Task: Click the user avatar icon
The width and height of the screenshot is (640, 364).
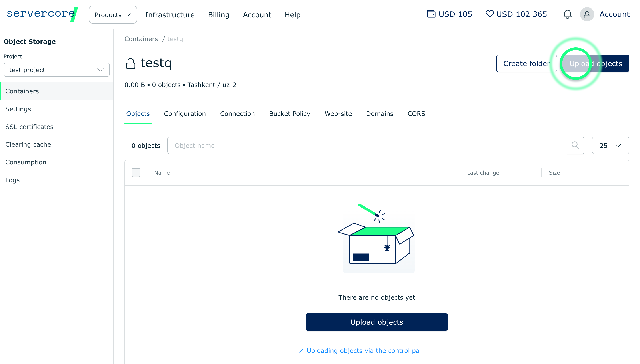Action: click(587, 14)
